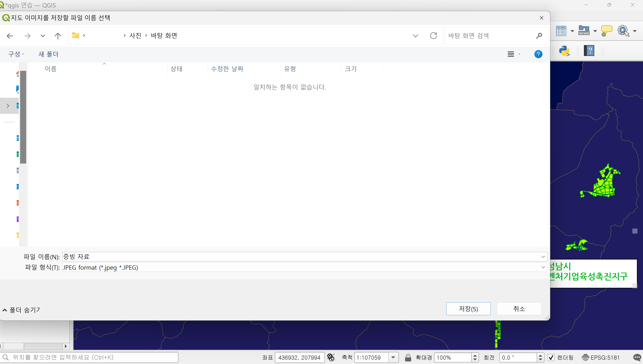Screen dimensions: 643x364
Task: Click the 파일 이름 input field
Action: point(300,257)
